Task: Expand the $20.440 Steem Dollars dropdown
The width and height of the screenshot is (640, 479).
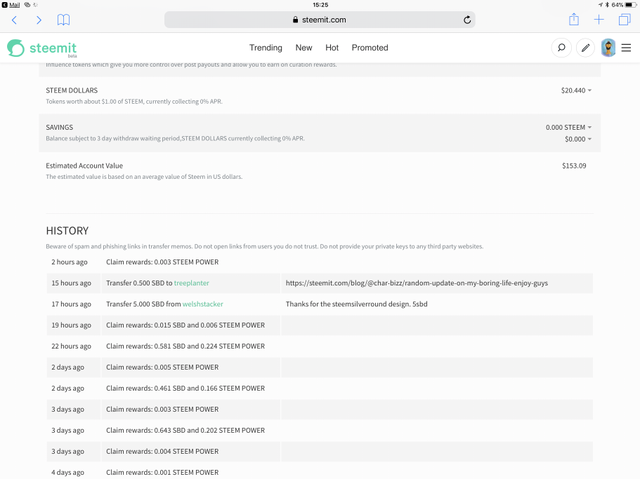Action: (576, 90)
